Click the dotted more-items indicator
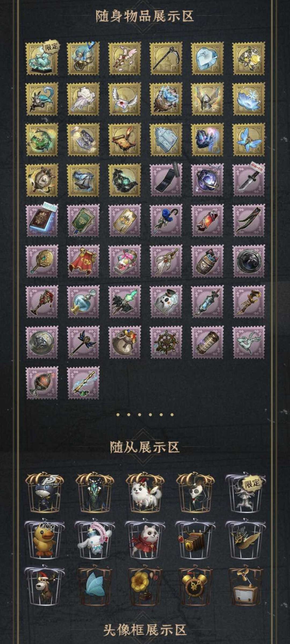The width and height of the screenshot is (290, 644). point(145,415)
